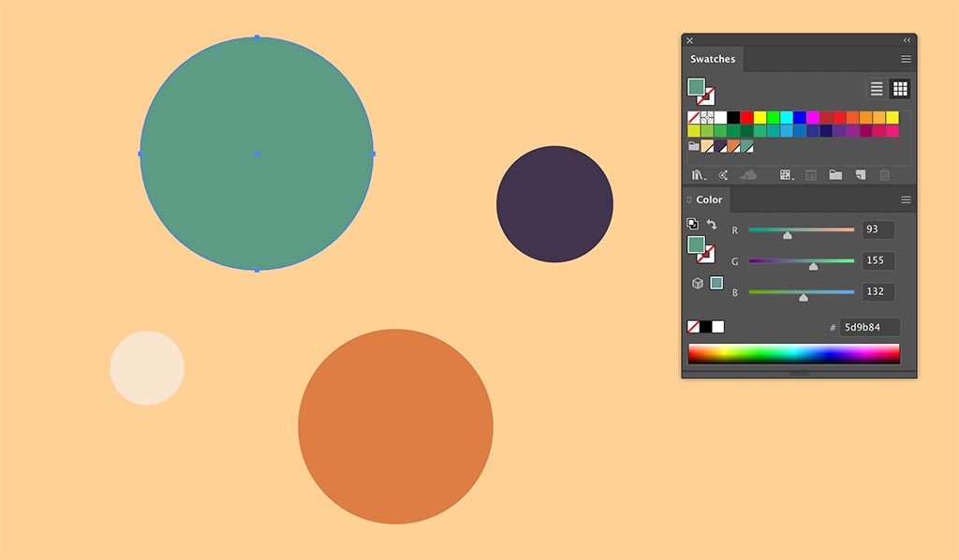959x560 pixels.
Task: Collapse the panel group with double arrows
Action: tap(906, 40)
